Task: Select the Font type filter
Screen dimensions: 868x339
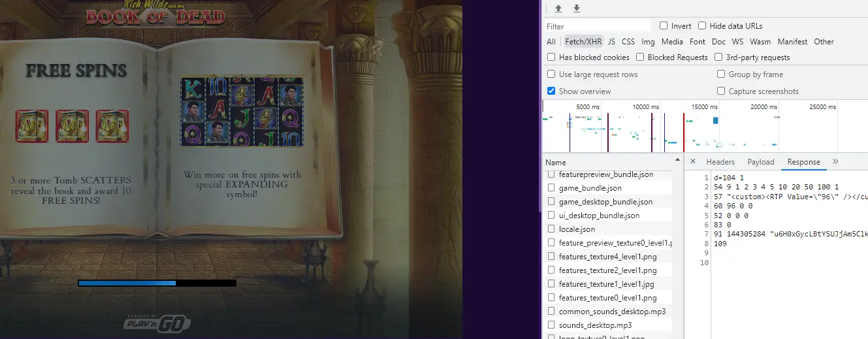Action: 698,42
